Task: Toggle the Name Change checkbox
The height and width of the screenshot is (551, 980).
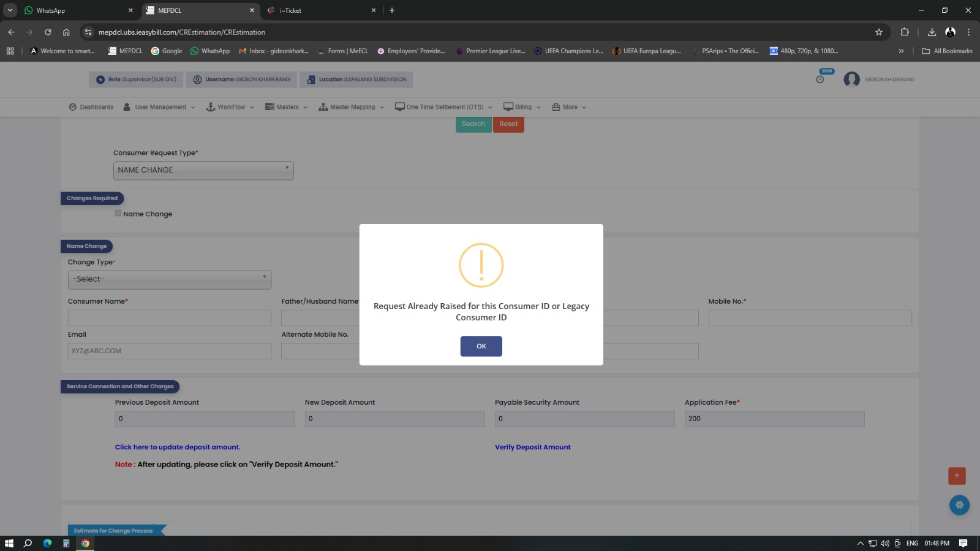Action: click(x=118, y=213)
